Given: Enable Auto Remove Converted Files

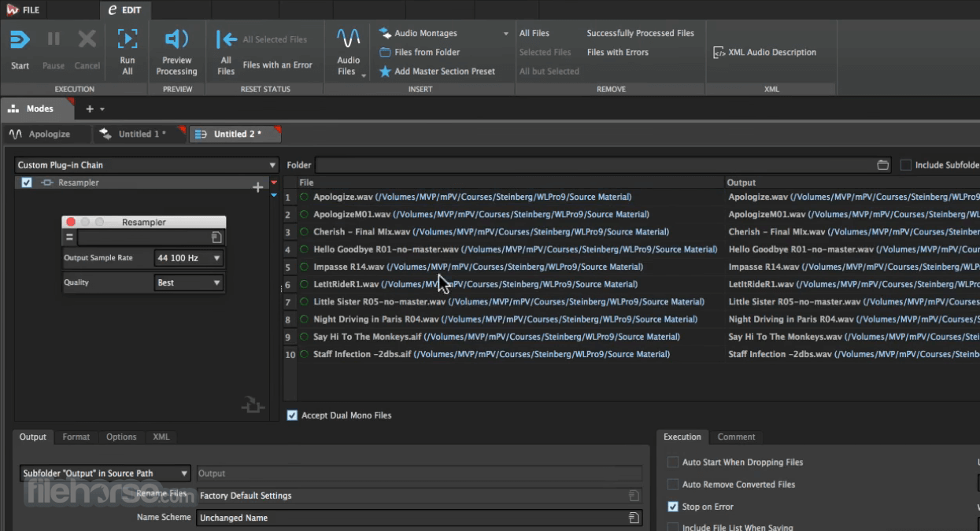Looking at the screenshot, I should [x=673, y=485].
